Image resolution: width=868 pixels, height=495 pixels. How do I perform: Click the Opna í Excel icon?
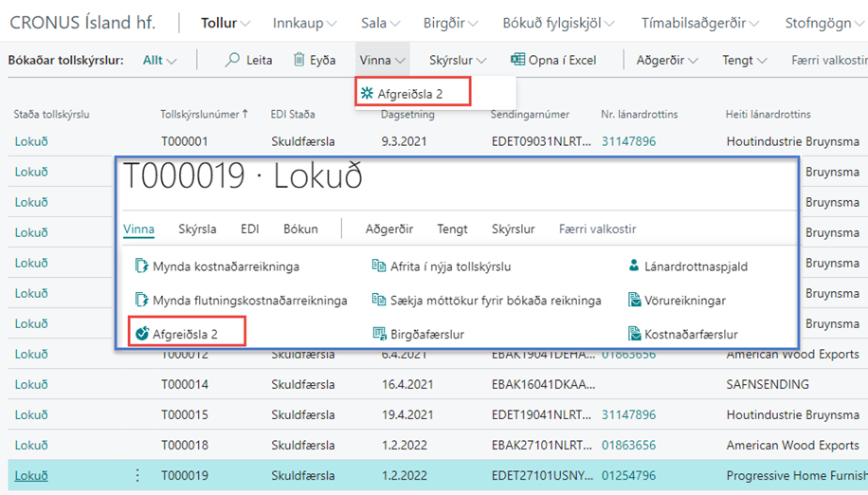click(x=517, y=60)
